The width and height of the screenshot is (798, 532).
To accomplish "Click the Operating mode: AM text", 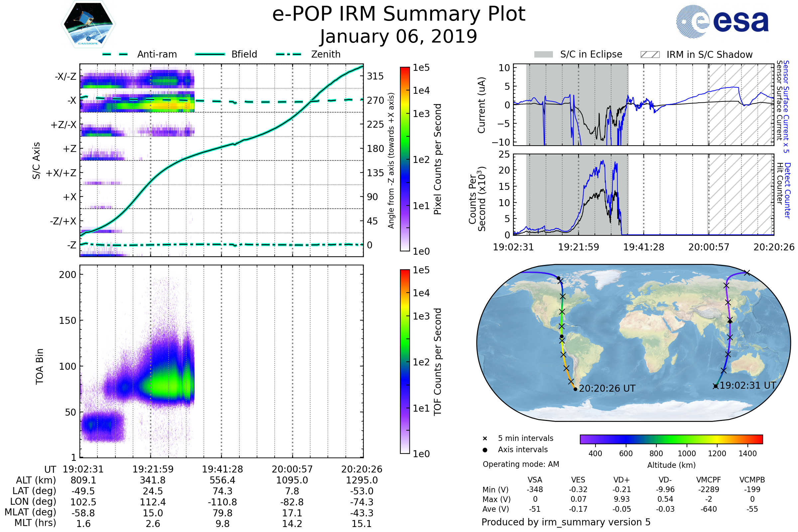I will pos(521,464).
